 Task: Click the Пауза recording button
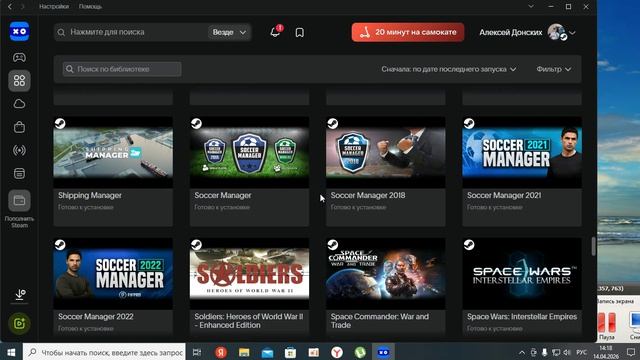click(x=607, y=325)
